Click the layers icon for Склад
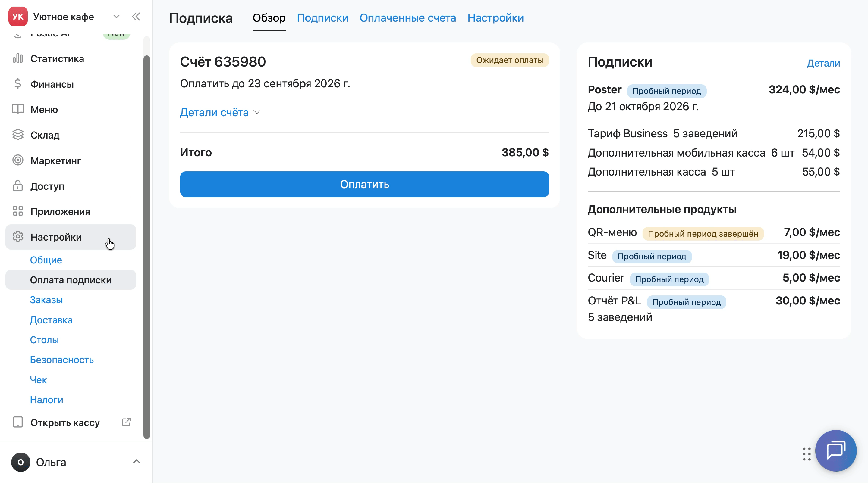The width and height of the screenshot is (868, 483). pyautogui.click(x=18, y=135)
